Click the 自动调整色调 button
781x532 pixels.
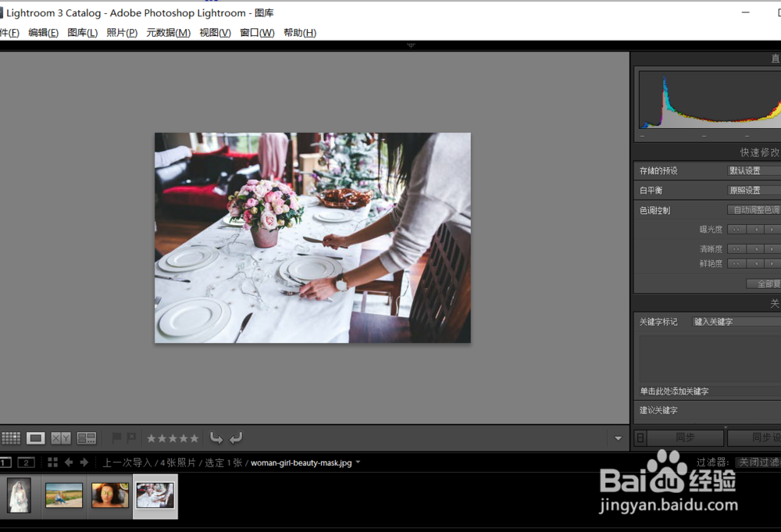tap(754, 210)
